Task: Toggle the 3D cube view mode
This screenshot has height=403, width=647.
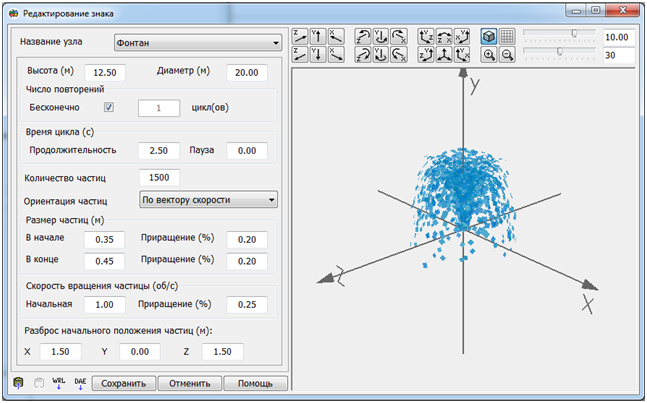Action: (x=490, y=36)
